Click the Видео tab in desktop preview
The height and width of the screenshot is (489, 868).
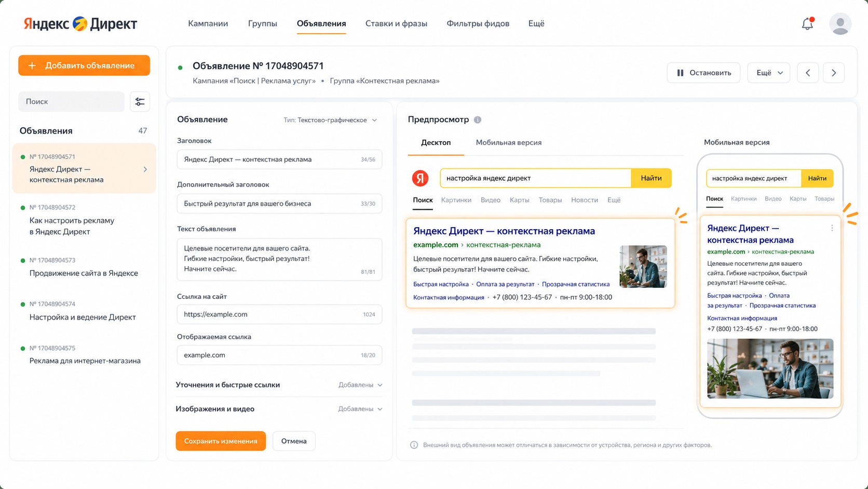(x=491, y=200)
